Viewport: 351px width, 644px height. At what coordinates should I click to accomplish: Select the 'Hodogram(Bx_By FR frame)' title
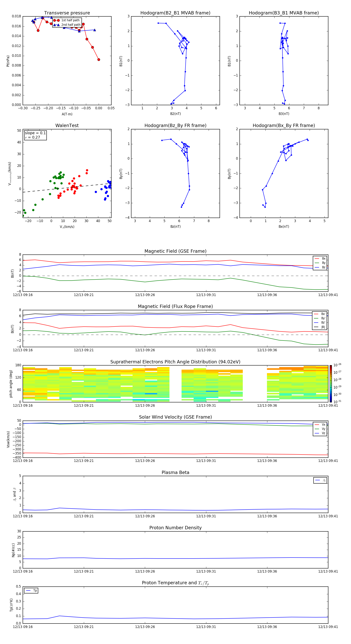click(284, 125)
